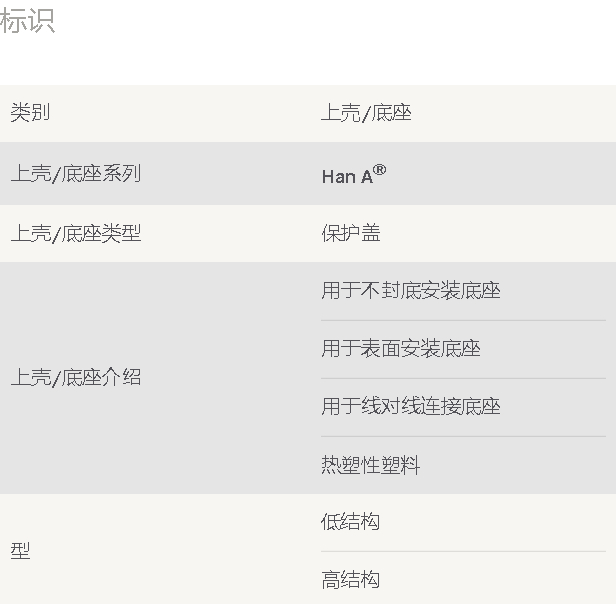Click the registered trademark symbol after Han A
Screen dimensions: 616x604
pyautogui.click(x=379, y=170)
